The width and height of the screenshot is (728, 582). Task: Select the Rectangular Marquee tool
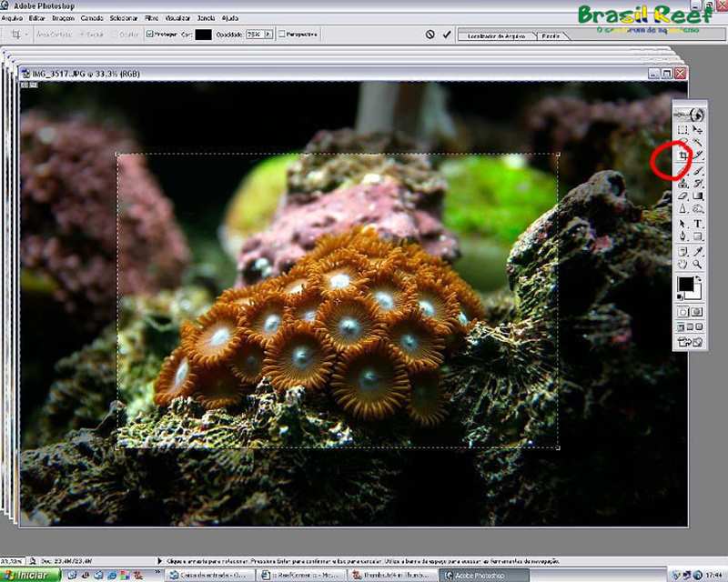pos(682,130)
